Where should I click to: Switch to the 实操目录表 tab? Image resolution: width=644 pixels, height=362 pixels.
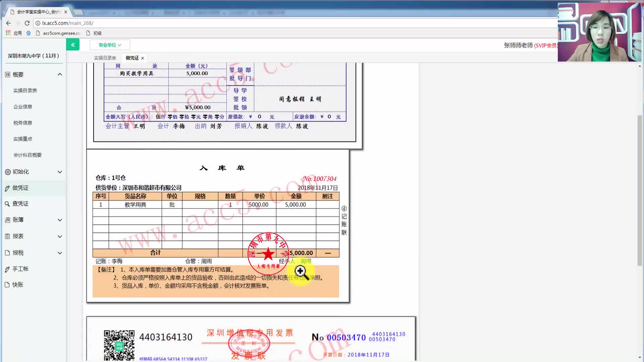coord(105,58)
